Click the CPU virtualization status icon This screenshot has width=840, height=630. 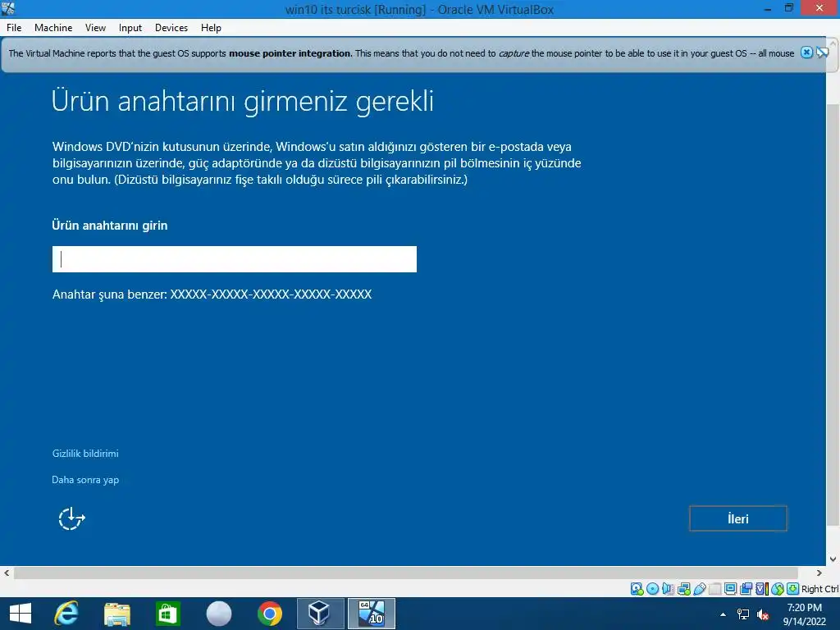point(762,589)
